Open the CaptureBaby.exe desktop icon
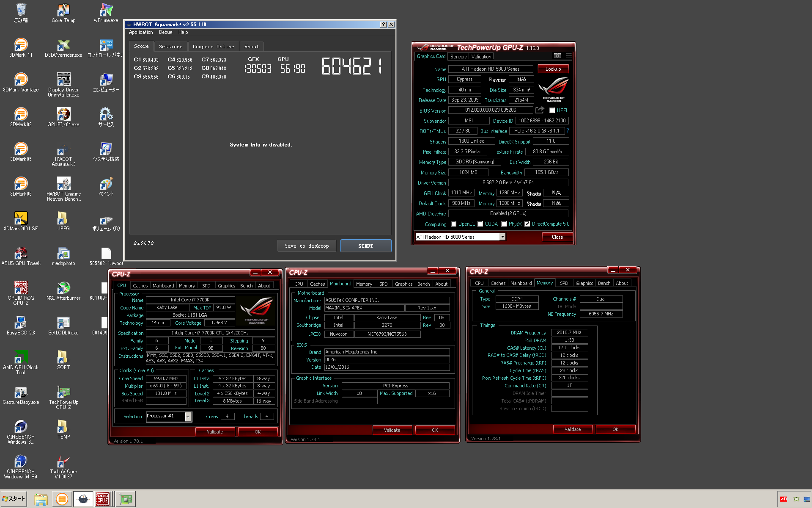 (21, 395)
